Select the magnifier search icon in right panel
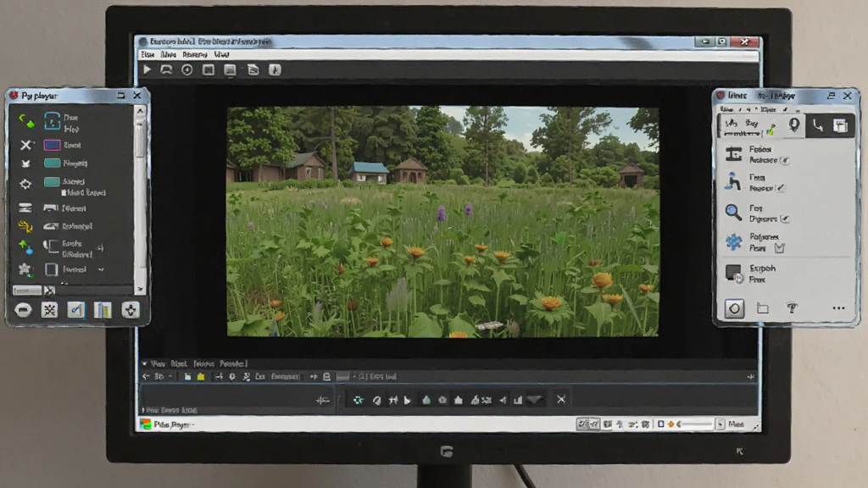Viewport: 868px width, 488px height. click(733, 212)
